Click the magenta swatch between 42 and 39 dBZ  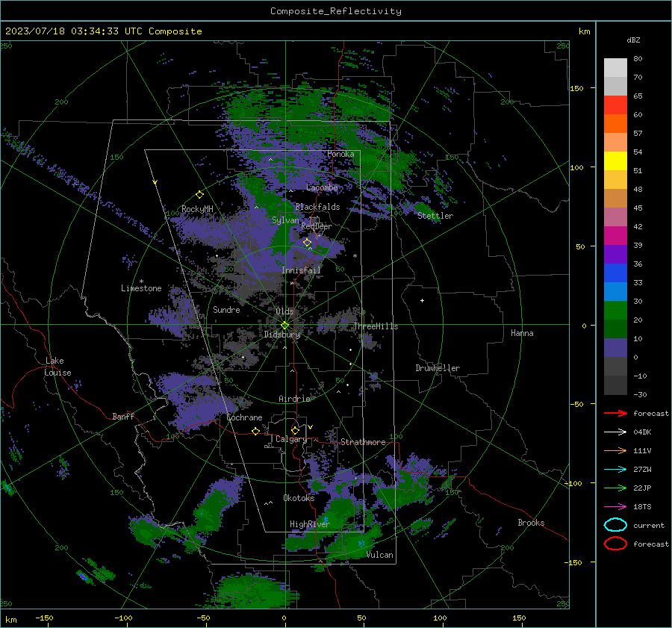(615, 236)
